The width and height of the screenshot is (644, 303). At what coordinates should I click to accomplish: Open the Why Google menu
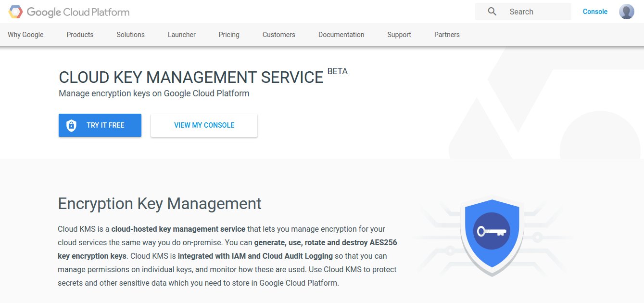[x=25, y=35]
